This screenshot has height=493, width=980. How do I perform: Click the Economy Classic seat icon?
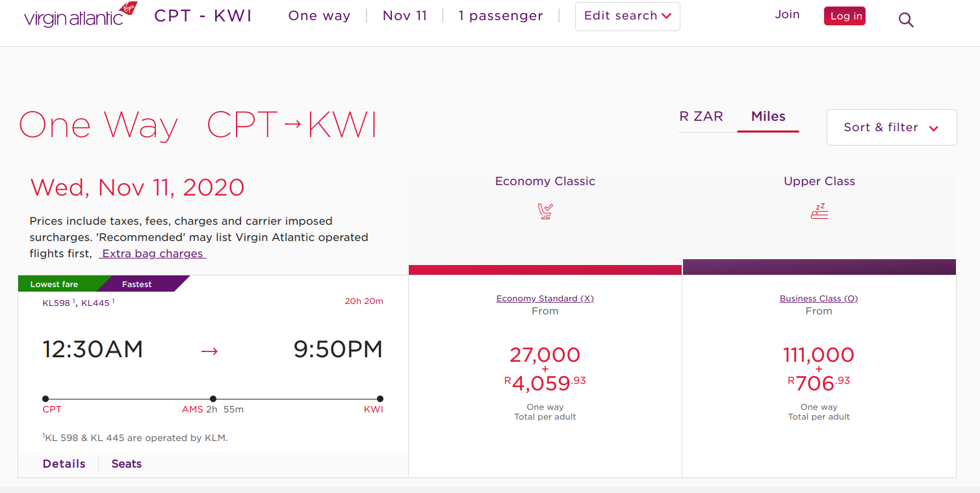coord(545,211)
